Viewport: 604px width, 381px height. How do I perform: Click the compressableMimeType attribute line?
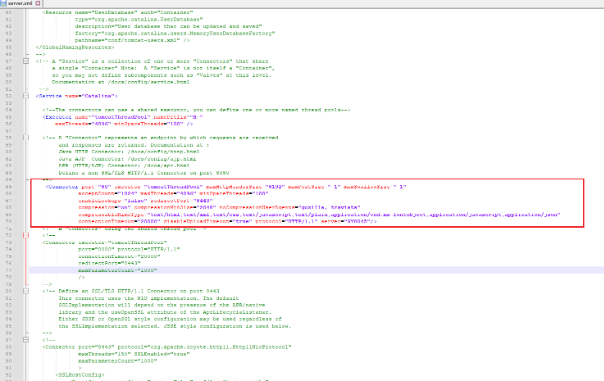pos(319,215)
